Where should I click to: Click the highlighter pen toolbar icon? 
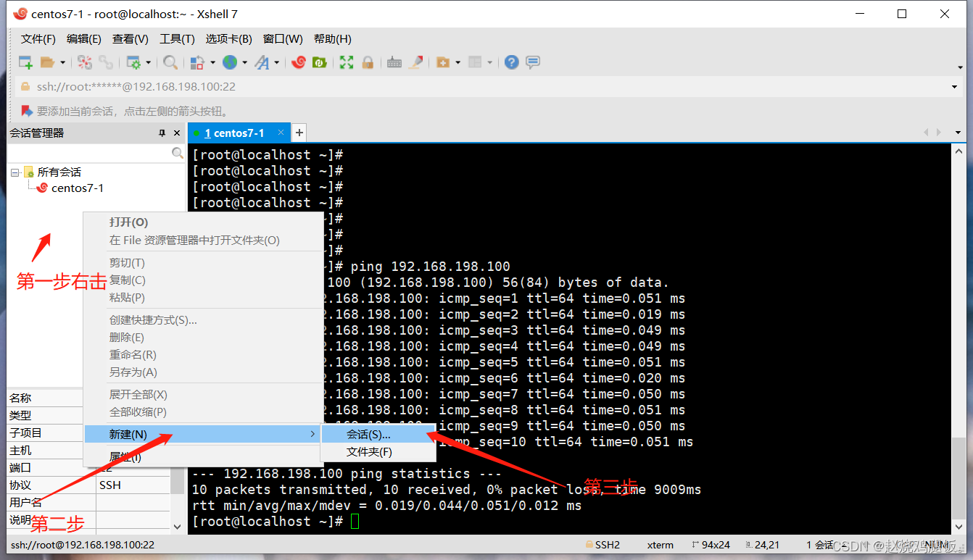coord(415,62)
